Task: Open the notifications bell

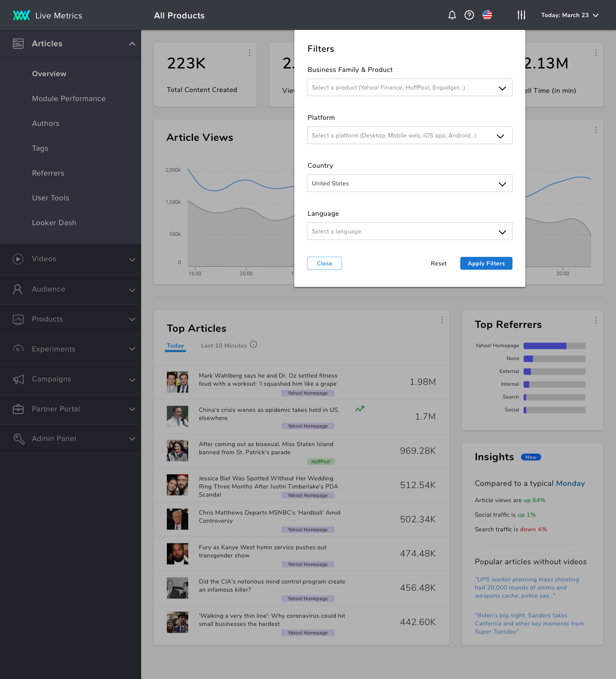Action: coord(452,15)
